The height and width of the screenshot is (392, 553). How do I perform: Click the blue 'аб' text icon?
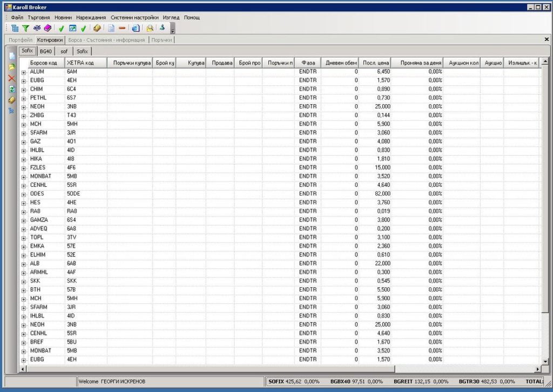(x=37, y=28)
